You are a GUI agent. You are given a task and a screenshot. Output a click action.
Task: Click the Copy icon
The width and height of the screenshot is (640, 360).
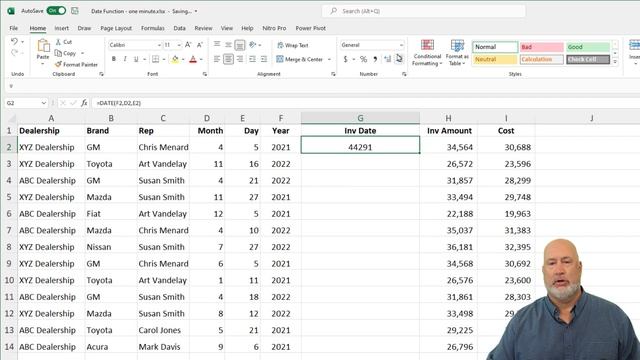[x=58, y=53]
